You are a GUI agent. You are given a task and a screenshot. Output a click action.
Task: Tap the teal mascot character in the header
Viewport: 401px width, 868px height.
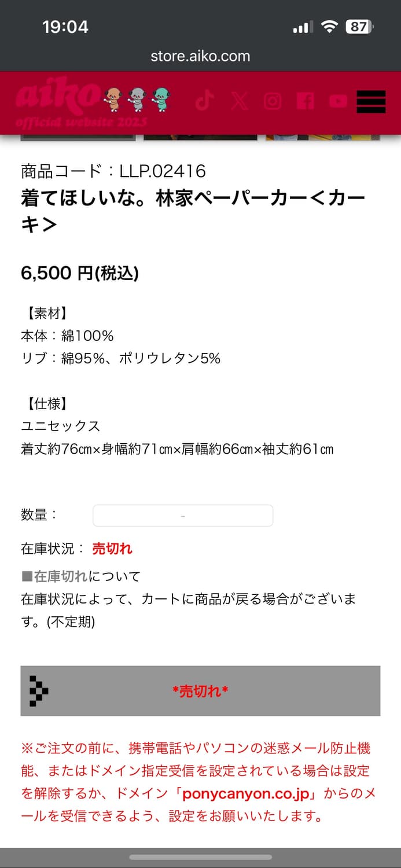coord(161,99)
